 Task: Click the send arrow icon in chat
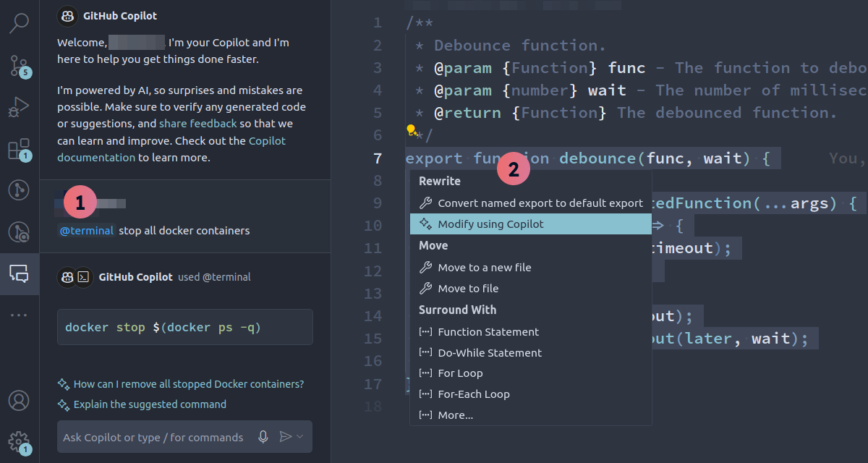pyautogui.click(x=286, y=437)
